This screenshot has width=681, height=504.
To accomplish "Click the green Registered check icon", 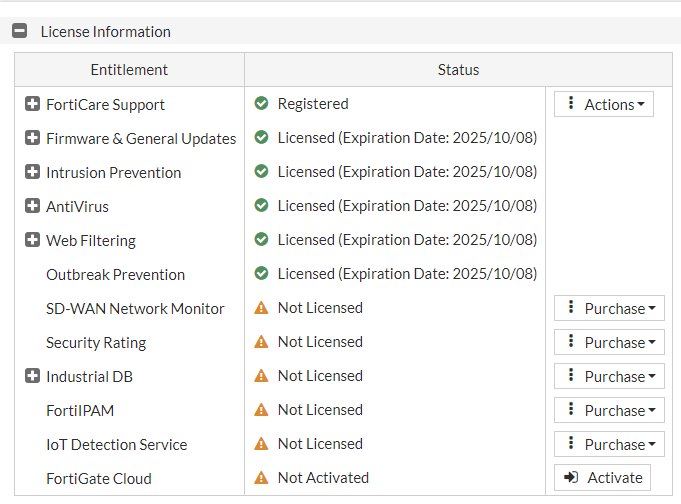I will (x=261, y=104).
